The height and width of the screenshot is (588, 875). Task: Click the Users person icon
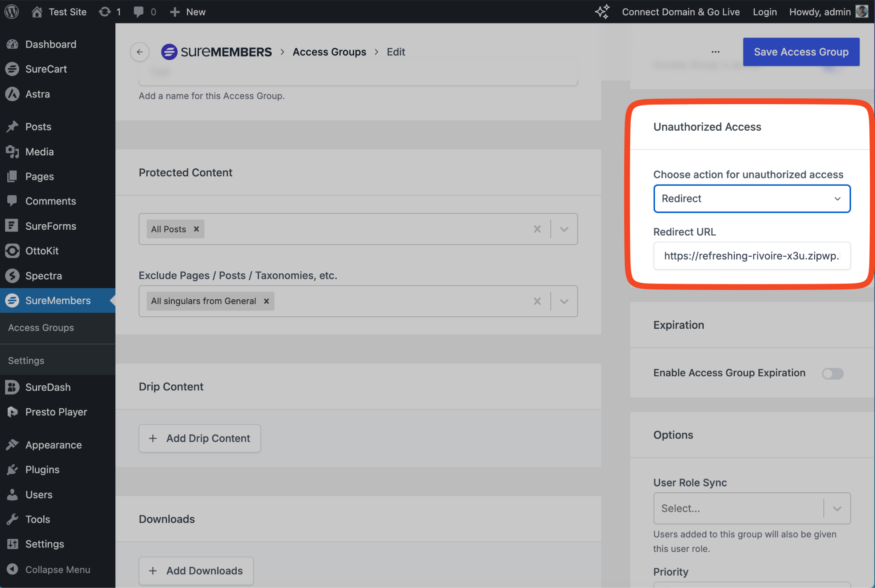(12, 494)
